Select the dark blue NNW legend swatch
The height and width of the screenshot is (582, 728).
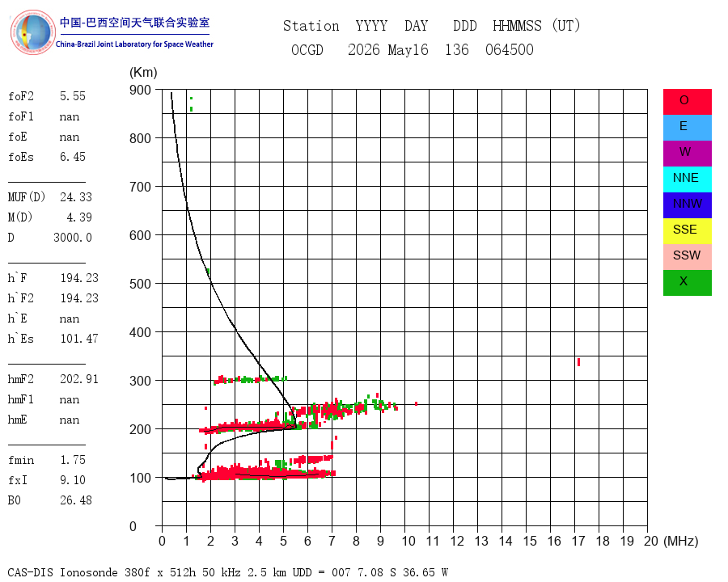point(687,205)
